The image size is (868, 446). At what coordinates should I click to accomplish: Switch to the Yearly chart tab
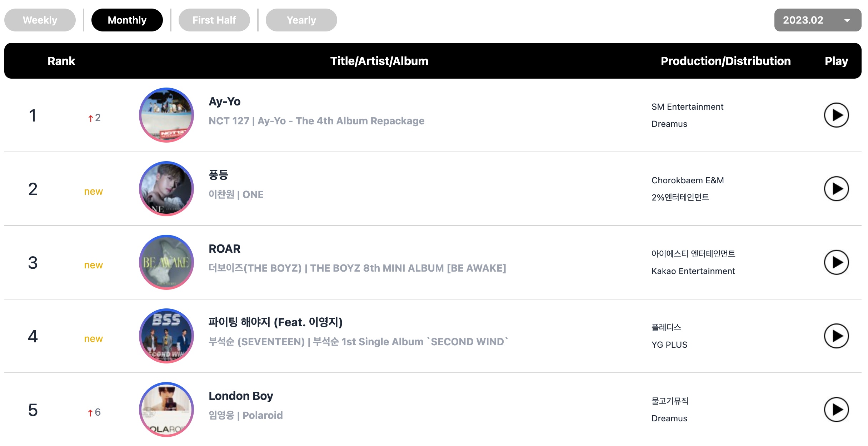301,20
